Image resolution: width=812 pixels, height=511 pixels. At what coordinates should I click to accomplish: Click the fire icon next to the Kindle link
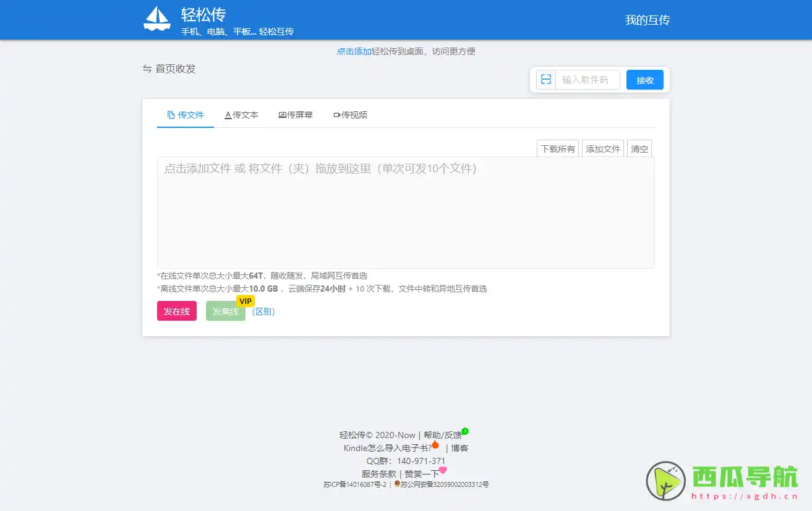[435, 444]
